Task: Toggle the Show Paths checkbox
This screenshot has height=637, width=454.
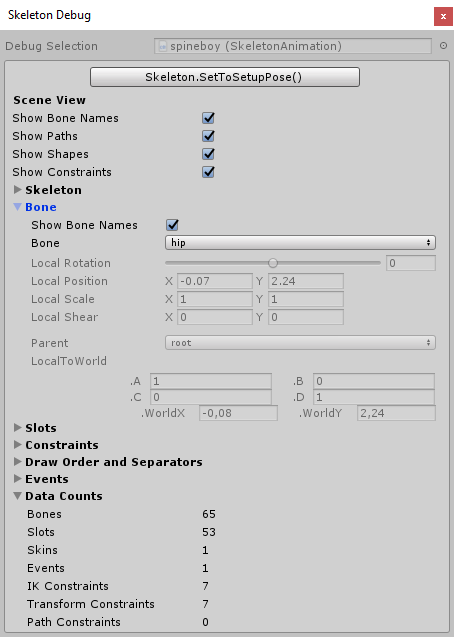Action: 208,136
